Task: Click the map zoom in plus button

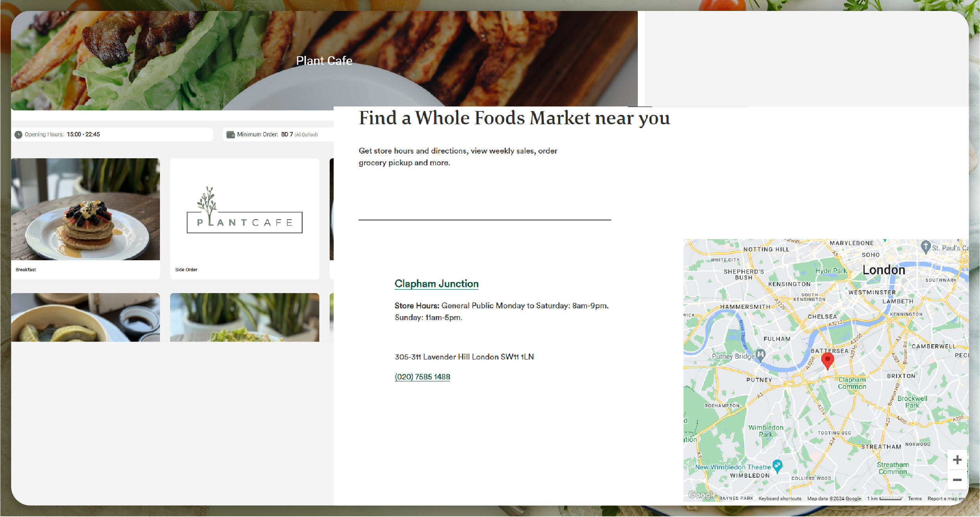Action: (957, 460)
